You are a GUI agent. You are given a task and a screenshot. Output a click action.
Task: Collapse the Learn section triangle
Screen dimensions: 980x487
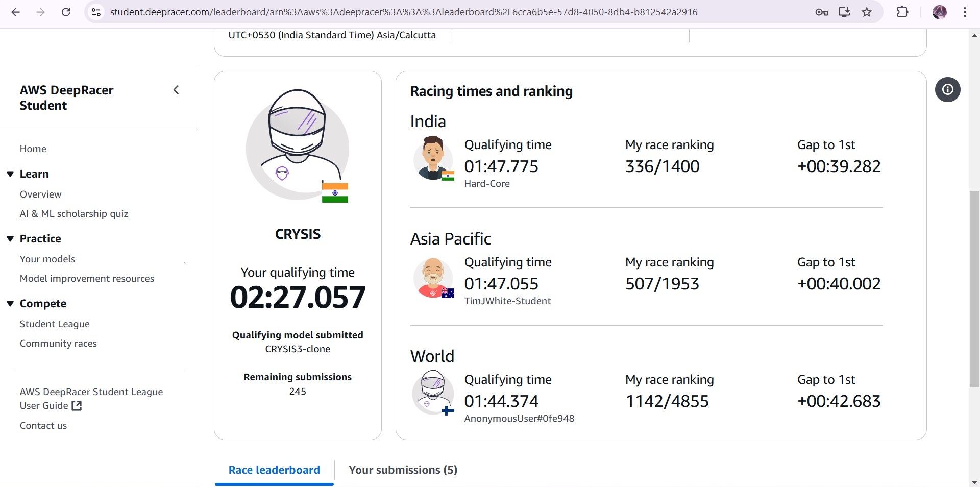(x=10, y=174)
